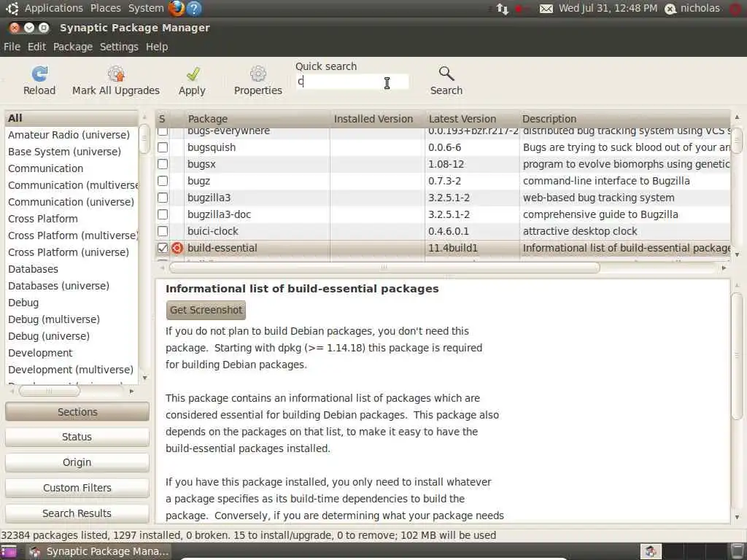Switch to Sections filter view
The width and height of the screenshot is (747, 560).
(x=77, y=412)
